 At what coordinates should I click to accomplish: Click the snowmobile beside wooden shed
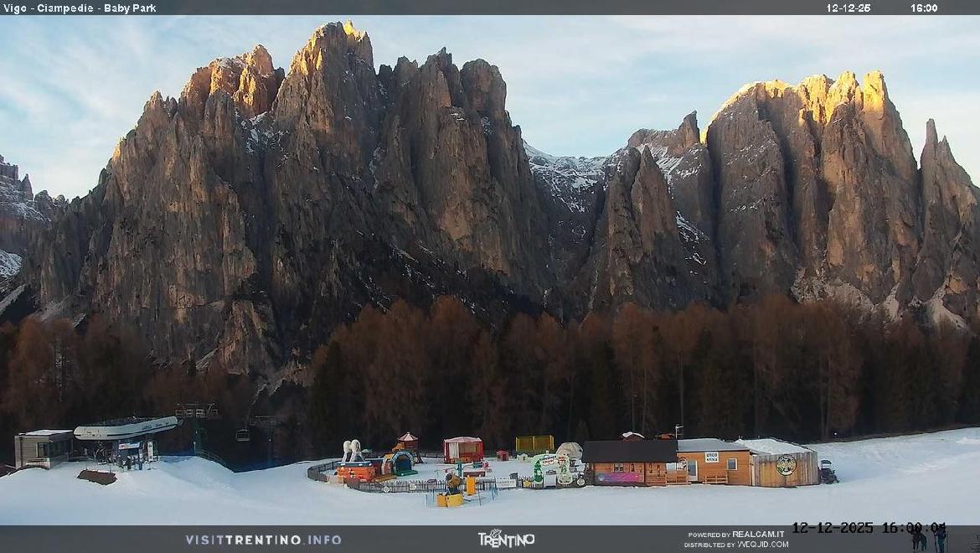point(828,473)
